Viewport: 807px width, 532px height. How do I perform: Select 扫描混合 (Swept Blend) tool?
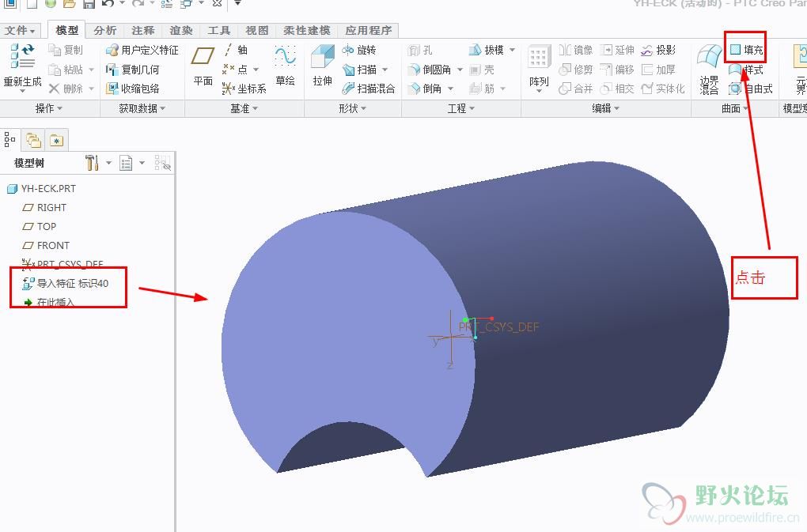click(369, 89)
